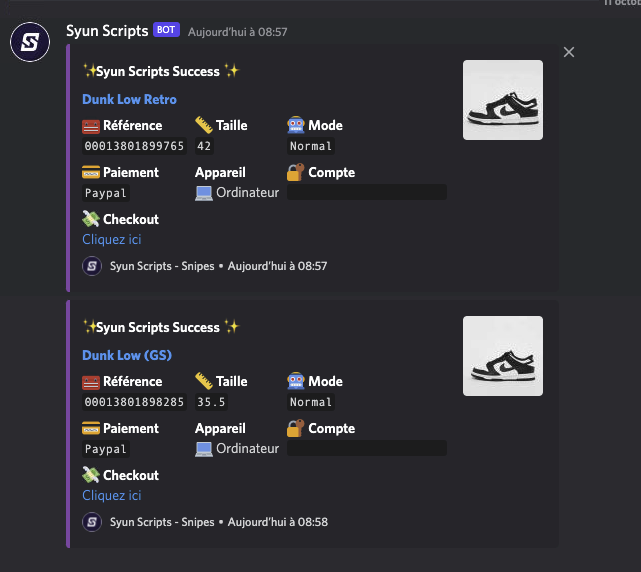Click the Référence emoji icon in second embed
641x572 pixels.
(91, 382)
